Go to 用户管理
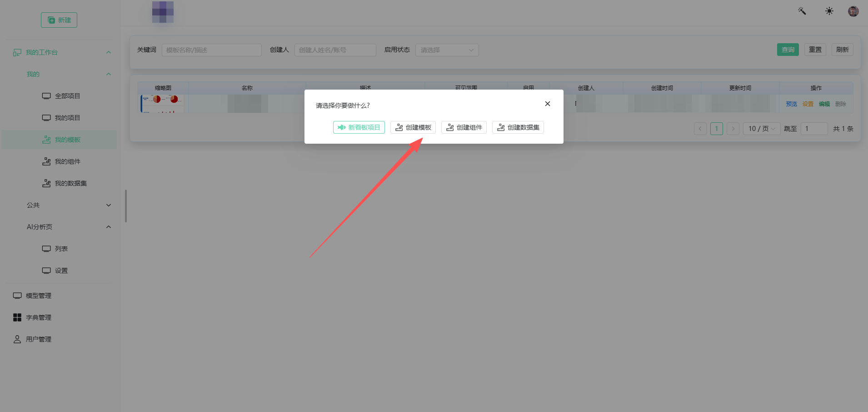Viewport: 868px width, 412px height. [59, 339]
